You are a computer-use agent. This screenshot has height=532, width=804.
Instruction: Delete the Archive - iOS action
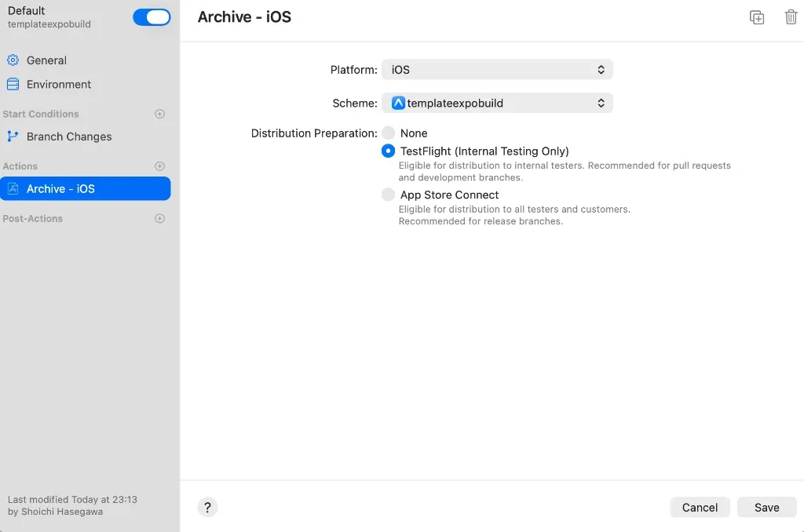pyautogui.click(x=791, y=17)
